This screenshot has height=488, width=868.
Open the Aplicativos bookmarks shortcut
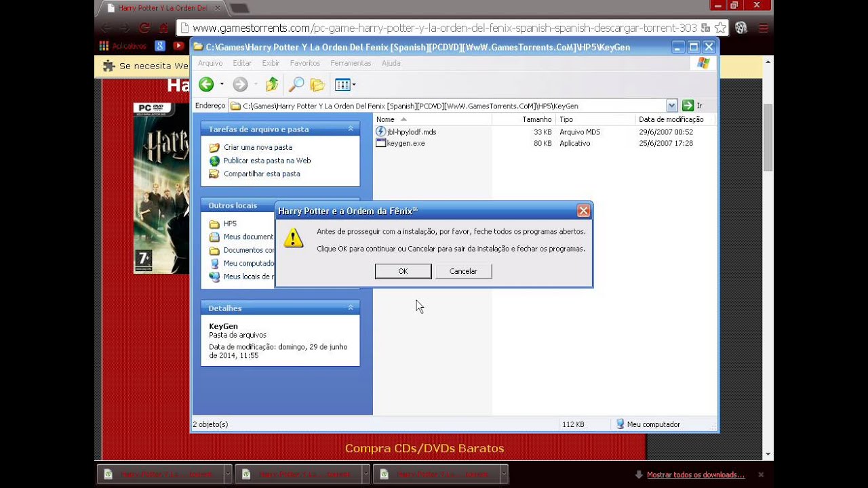click(123, 46)
